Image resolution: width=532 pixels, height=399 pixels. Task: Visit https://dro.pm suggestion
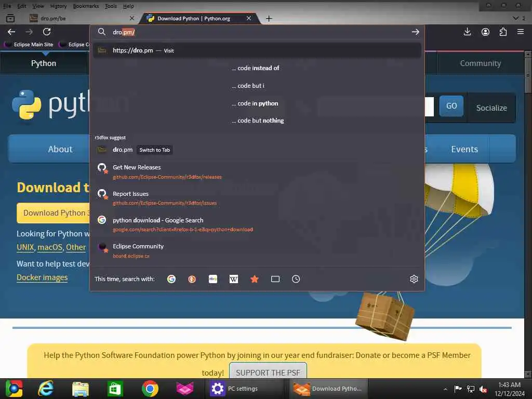(257, 50)
